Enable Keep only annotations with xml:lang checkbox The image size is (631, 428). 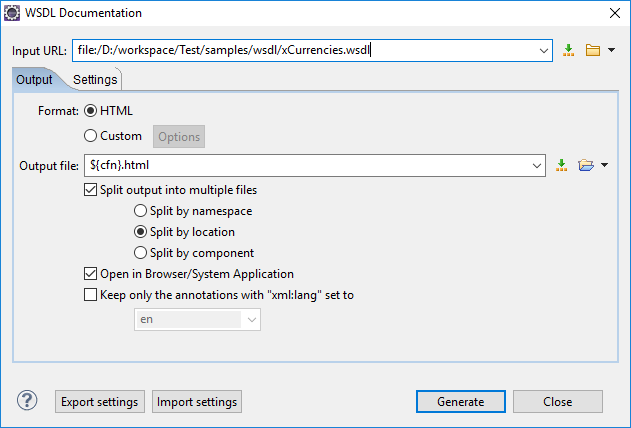click(91, 295)
